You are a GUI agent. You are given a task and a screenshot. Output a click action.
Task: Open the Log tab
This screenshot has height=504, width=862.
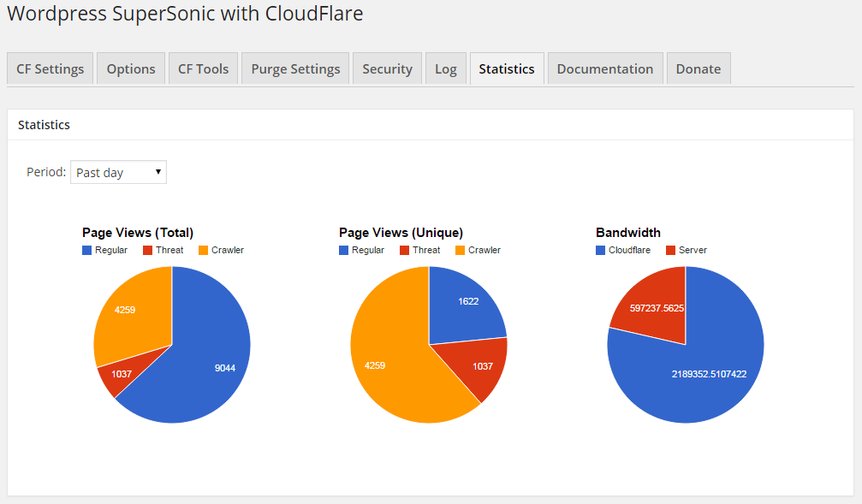coord(446,68)
